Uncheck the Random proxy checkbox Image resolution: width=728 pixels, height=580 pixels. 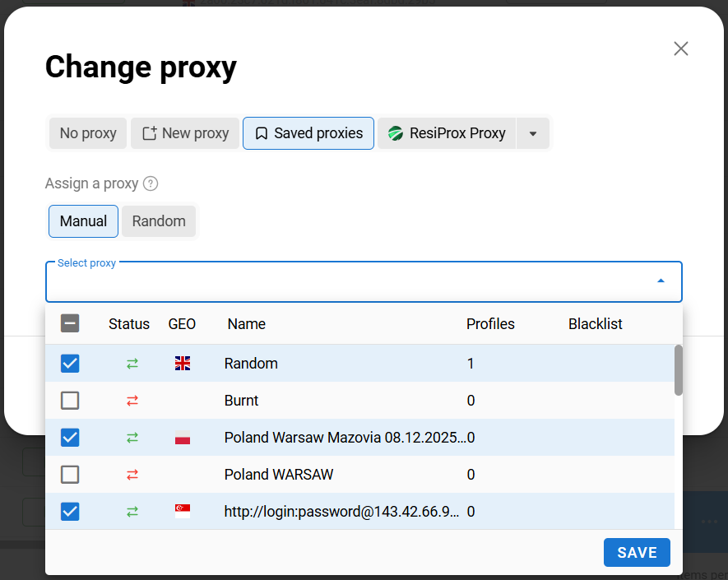pyautogui.click(x=70, y=363)
